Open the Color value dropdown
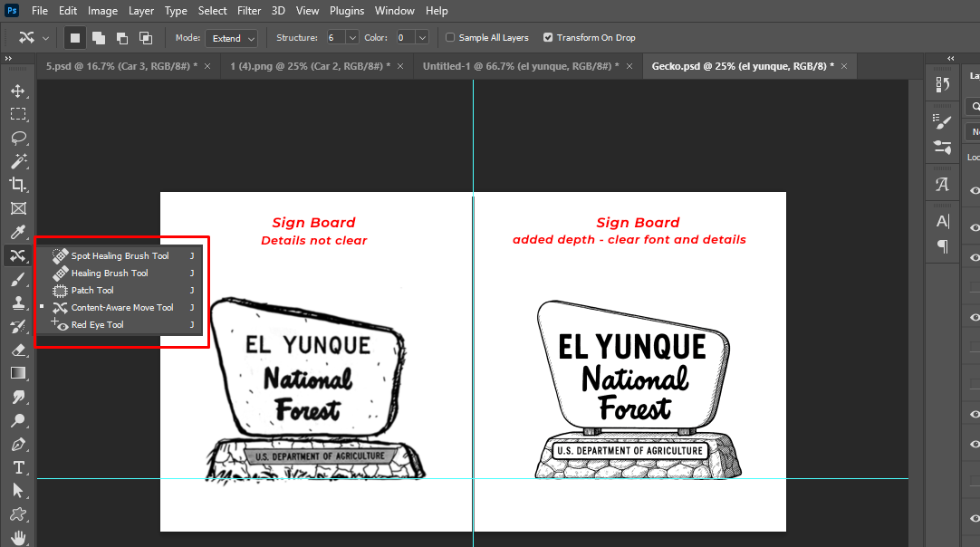The width and height of the screenshot is (980, 547). 422,38
